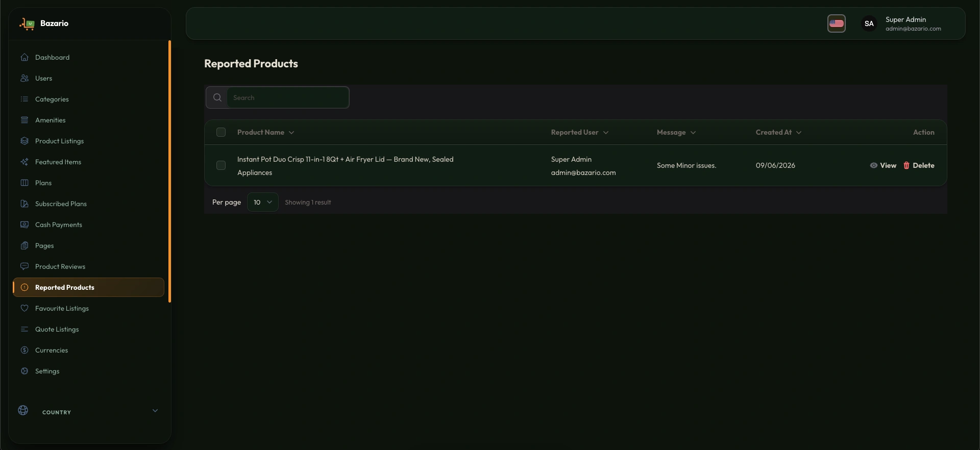Go to Users menu item
980x450 pixels.
tap(89, 78)
